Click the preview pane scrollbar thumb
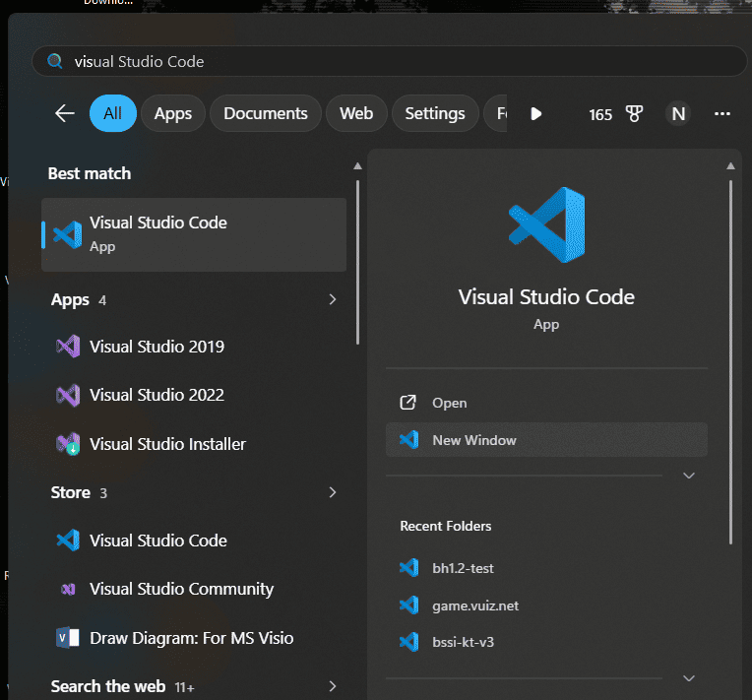The height and width of the screenshot is (700, 752). point(730,362)
